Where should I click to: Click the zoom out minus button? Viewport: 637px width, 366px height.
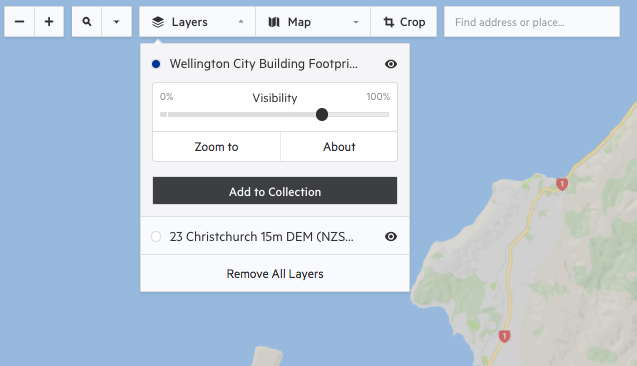pyautogui.click(x=19, y=22)
